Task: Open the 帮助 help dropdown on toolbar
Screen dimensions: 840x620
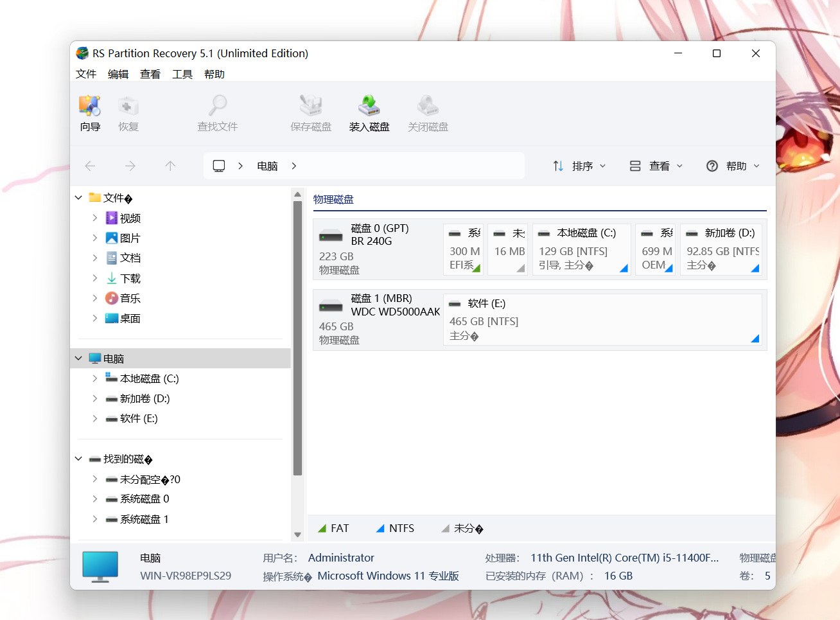Action: [733, 166]
